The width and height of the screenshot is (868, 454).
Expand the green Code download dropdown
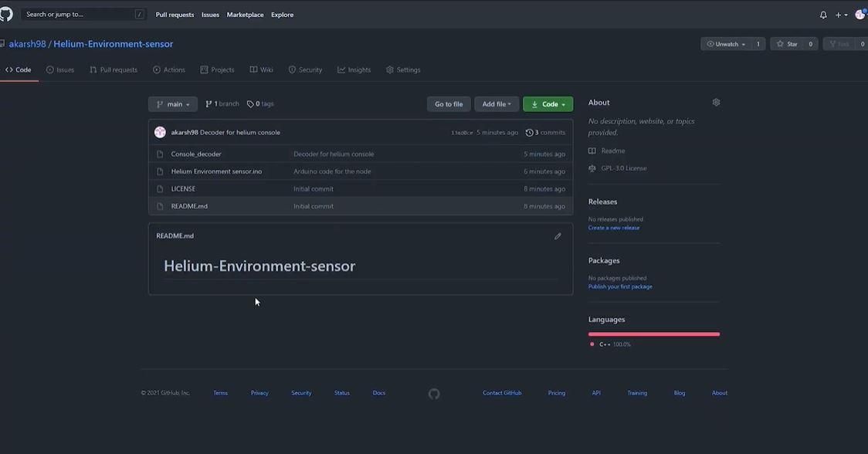click(x=548, y=104)
